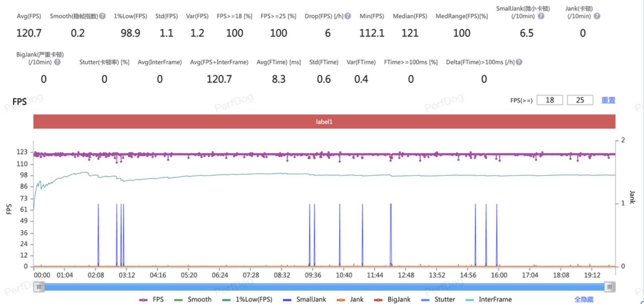The height and width of the screenshot is (304, 644).
Task: Toggle BigJank legend entry
Action: [x=393, y=300]
